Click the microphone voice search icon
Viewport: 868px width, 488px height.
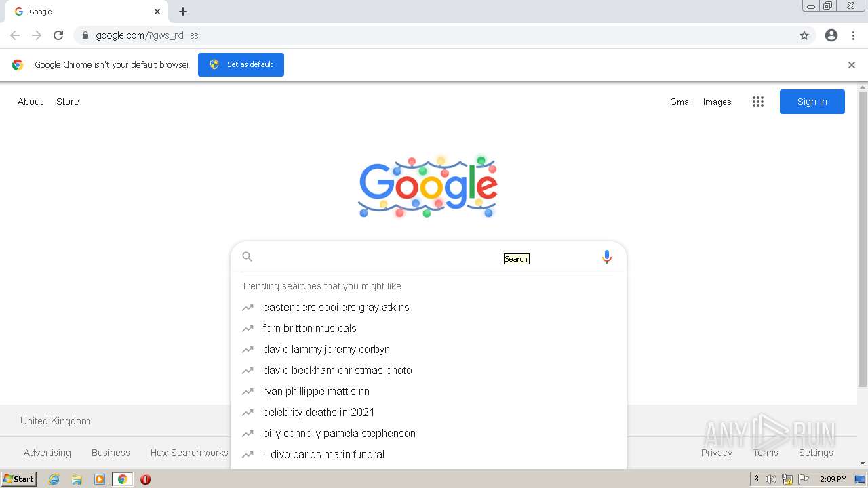click(x=607, y=257)
